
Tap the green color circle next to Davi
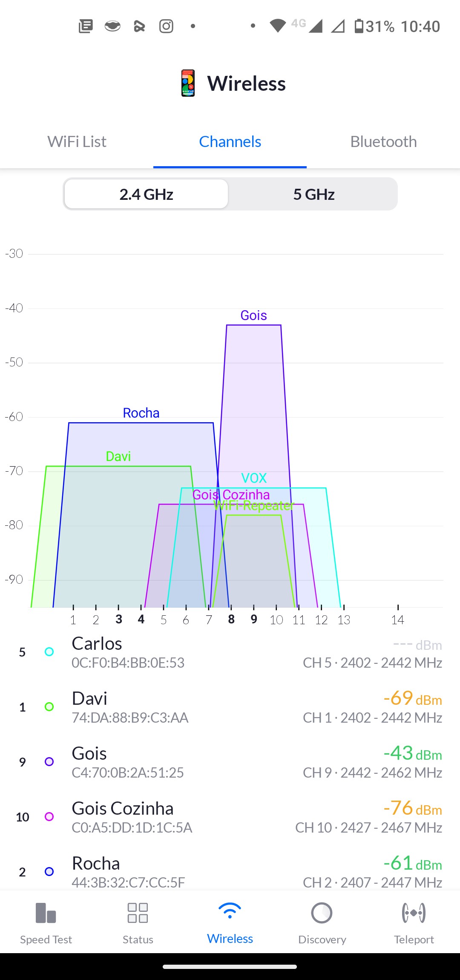click(x=49, y=707)
